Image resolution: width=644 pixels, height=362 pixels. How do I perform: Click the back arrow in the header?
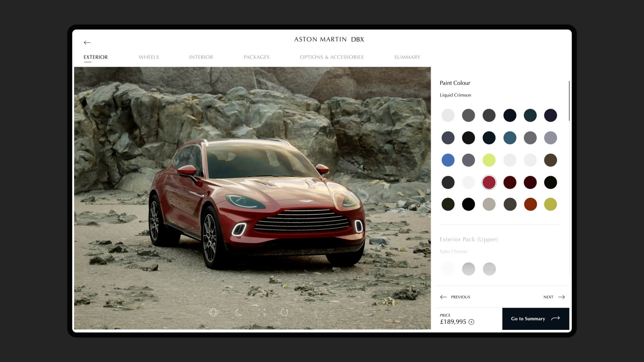87,43
